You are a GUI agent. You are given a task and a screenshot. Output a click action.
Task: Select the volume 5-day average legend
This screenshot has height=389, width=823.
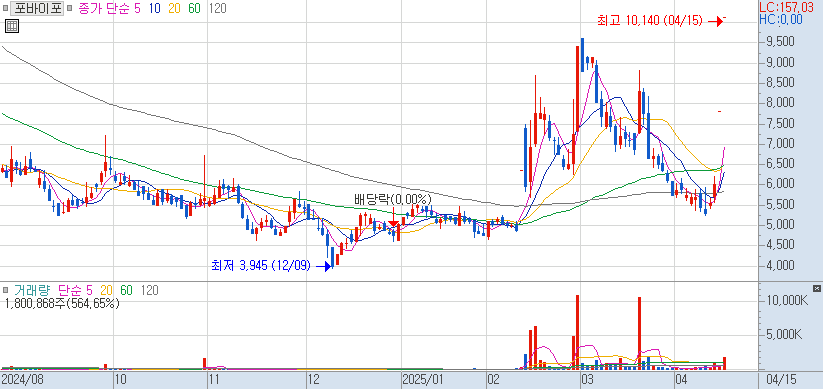point(89,290)
